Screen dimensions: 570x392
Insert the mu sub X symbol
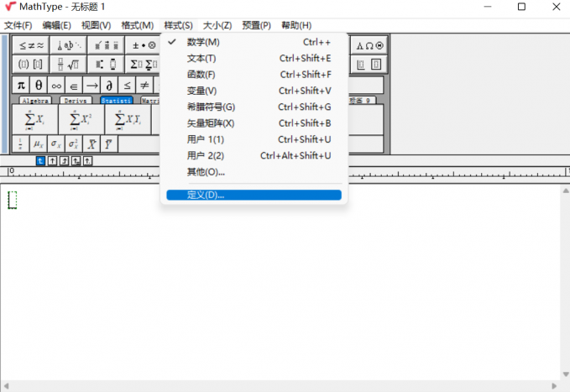[x=38, y=144]
